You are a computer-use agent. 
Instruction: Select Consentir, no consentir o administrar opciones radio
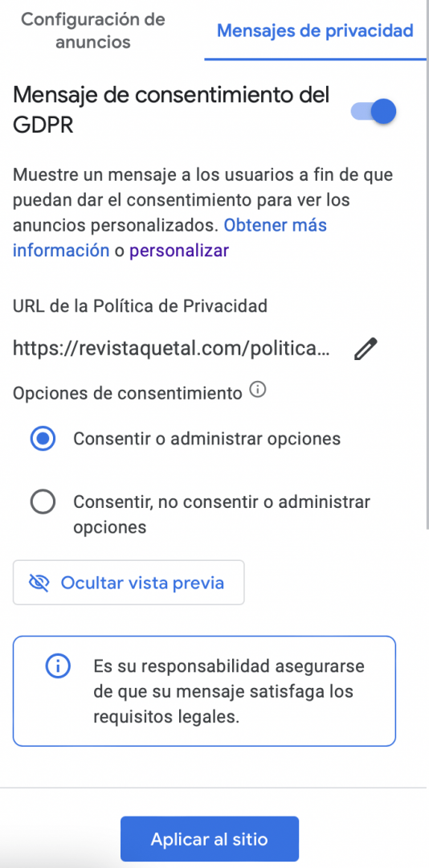pos(43,502)
